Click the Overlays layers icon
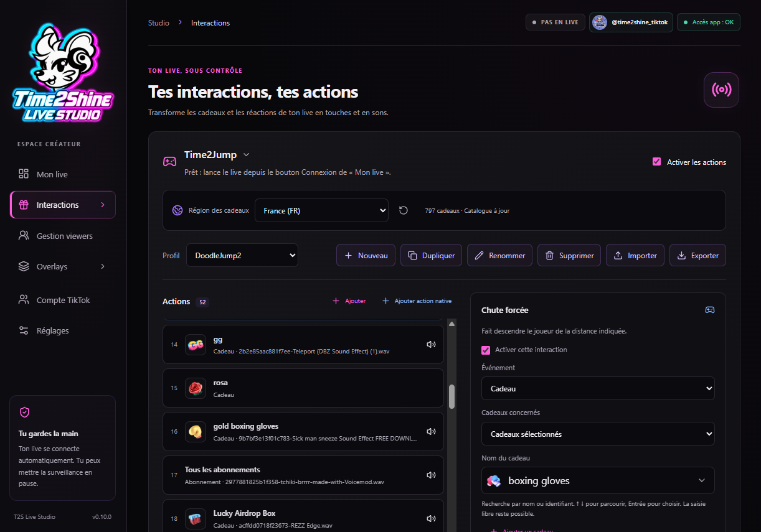The image size is (761, 532). [24, 266]
